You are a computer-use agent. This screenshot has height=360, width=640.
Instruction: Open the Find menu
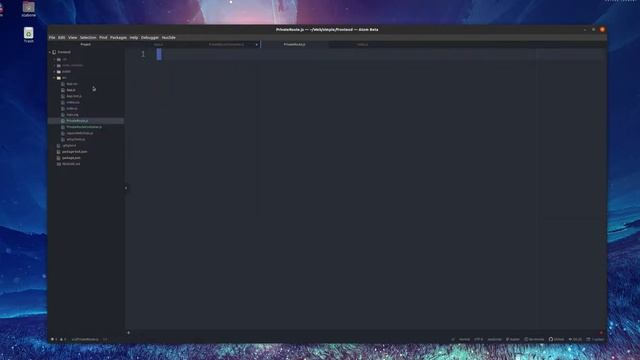tap(103, 38)
